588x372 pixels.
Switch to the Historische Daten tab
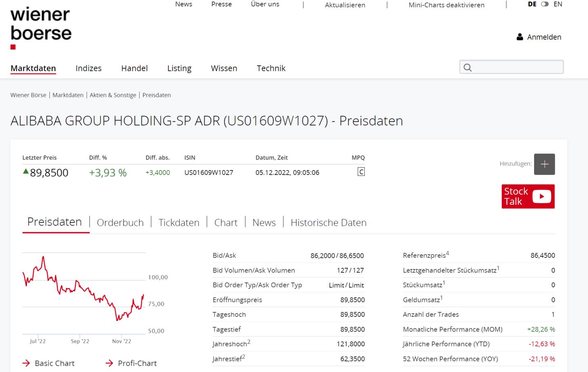tap(328, 222)
